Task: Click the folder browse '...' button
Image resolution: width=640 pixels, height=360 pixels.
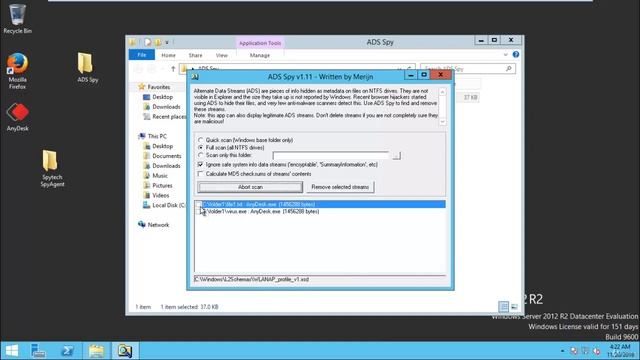Action: pos(396,156)
